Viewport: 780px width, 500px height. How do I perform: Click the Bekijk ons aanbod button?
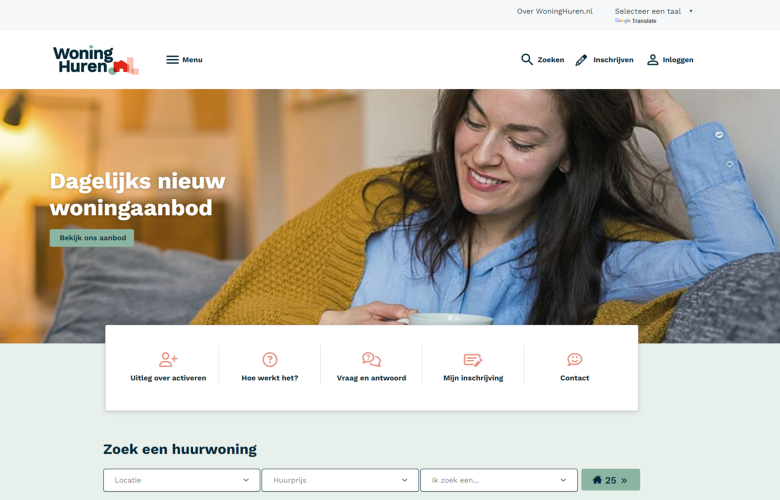pyautogui.click(x=92, y=238)
